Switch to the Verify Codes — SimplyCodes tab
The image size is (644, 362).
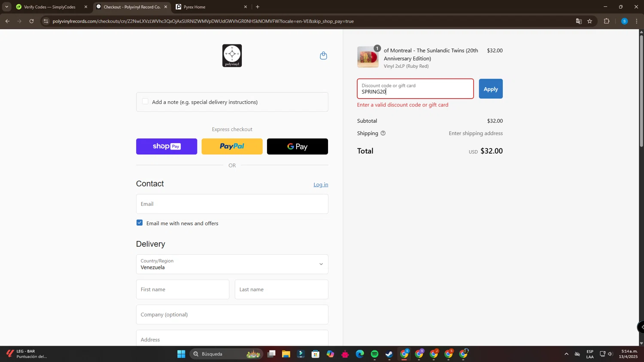(49, 7)
